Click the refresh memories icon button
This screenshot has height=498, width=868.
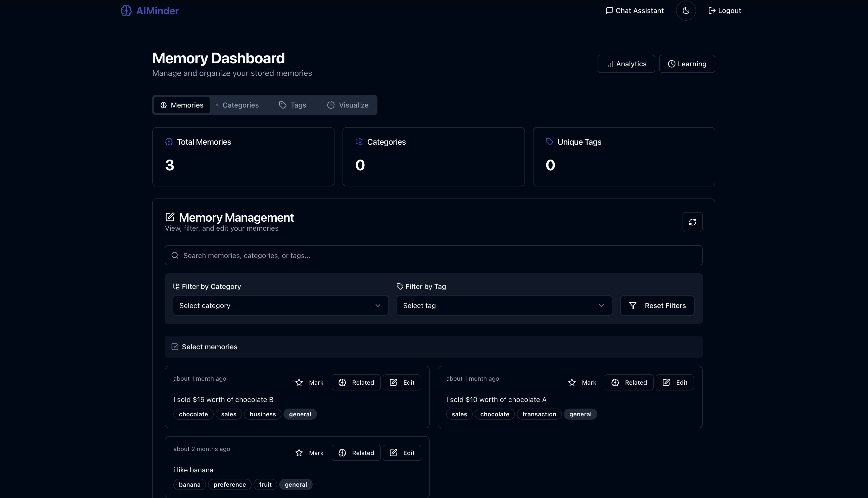point(692,222)
